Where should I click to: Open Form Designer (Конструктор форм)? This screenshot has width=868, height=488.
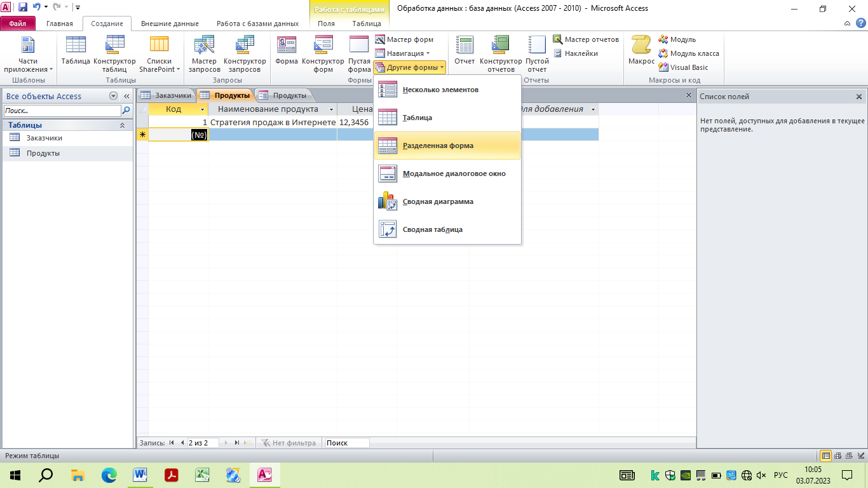323,53
